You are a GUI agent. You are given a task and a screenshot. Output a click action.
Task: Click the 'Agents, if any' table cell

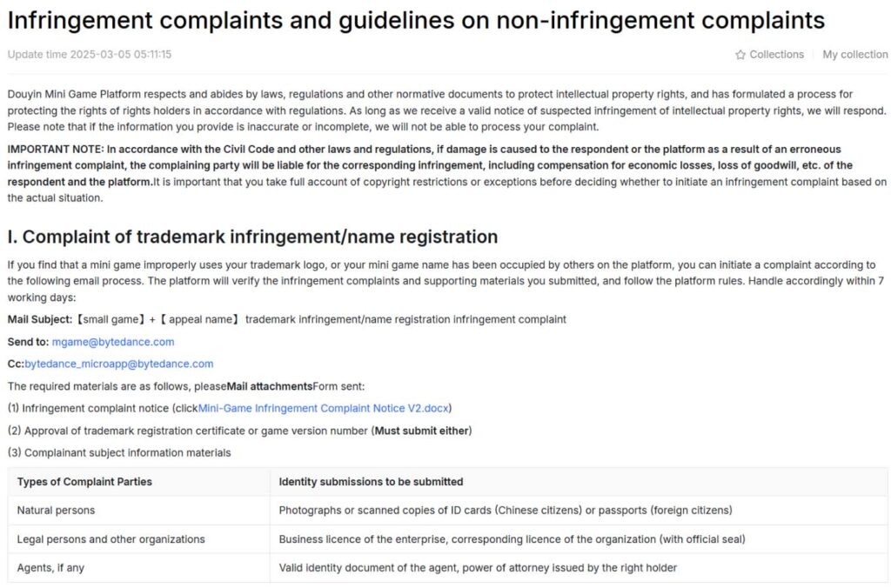[x=138, y=567]
